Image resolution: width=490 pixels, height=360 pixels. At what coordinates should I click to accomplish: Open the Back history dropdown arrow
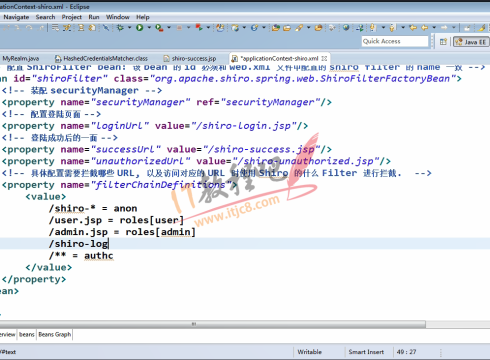(x=434, y=27)
